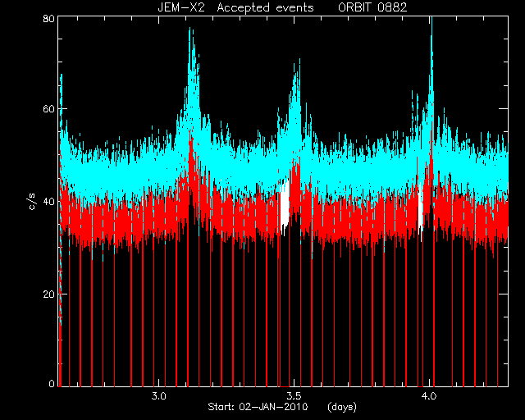The width and height of the screenshot is (525, 420).
Task: Click the (days) unit label
Action: coord(342,407)
